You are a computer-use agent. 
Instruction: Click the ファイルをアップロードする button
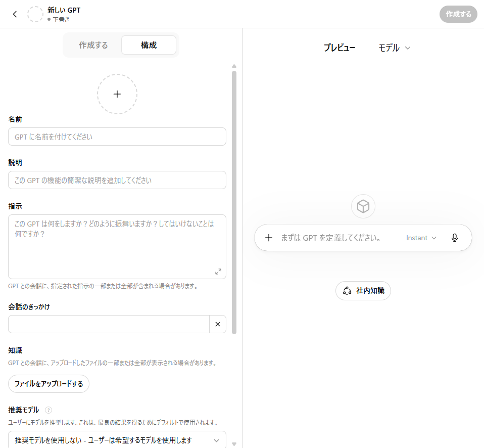(49, 384)
